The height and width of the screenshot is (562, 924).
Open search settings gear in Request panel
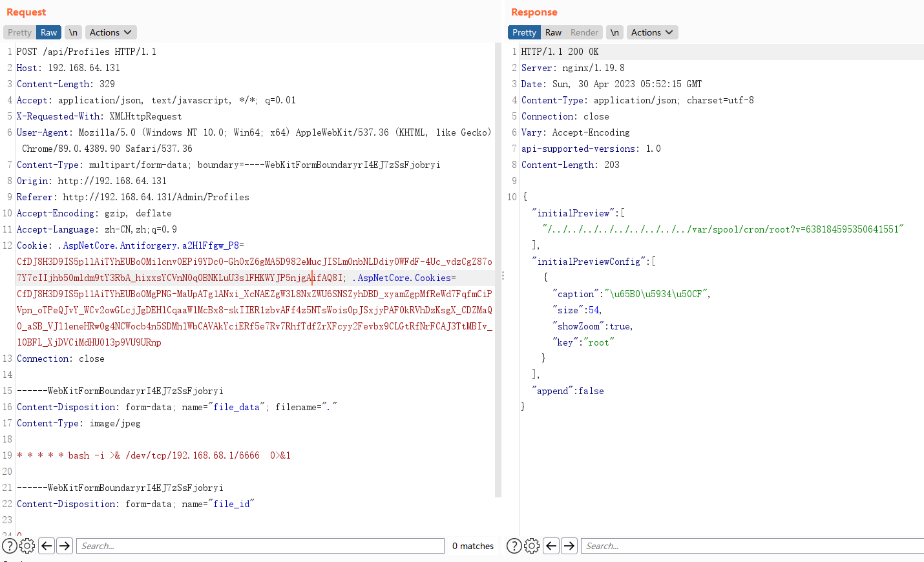tap(27, 546)
